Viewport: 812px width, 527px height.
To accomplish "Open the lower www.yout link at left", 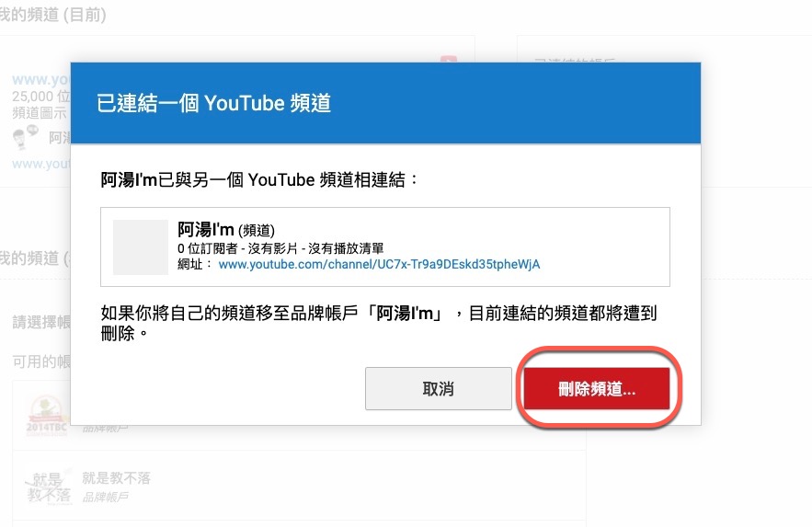I will 40,164.
